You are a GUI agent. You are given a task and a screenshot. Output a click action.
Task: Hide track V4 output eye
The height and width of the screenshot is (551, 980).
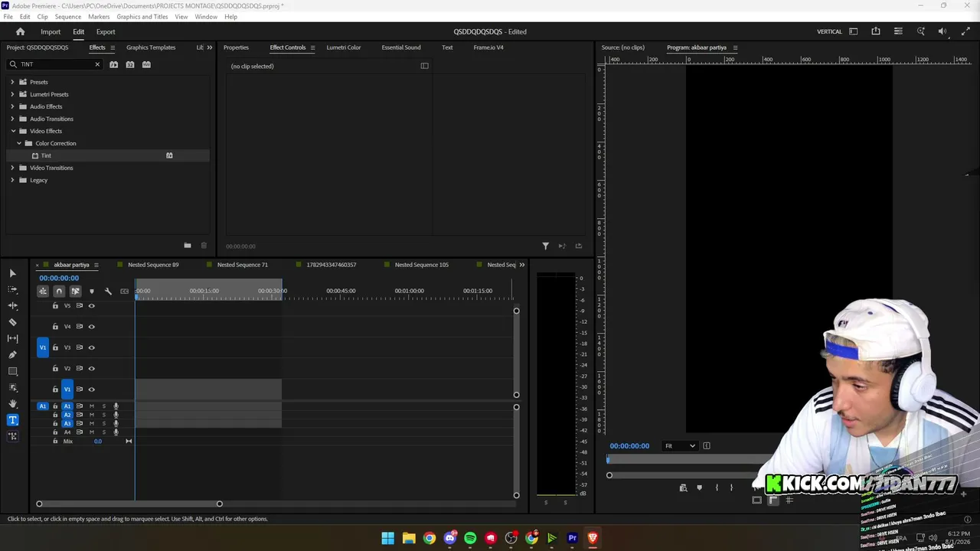click(91, 327)
